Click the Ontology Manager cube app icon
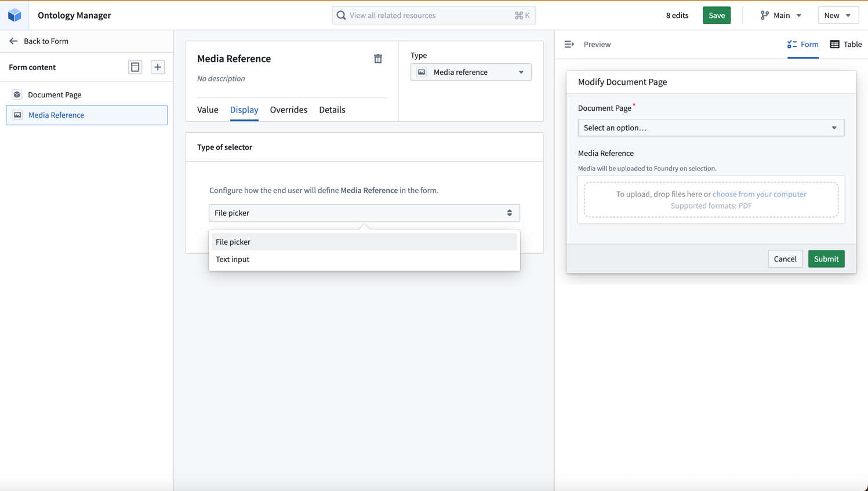This screenshot has width=868, height=491. pyautogui.click(x=14, y=15)
